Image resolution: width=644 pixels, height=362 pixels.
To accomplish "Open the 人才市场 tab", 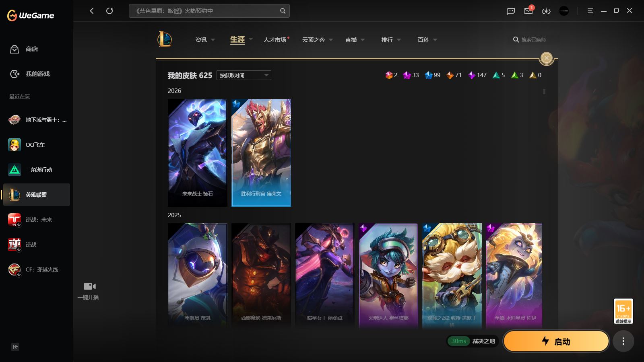I will 275,40.
